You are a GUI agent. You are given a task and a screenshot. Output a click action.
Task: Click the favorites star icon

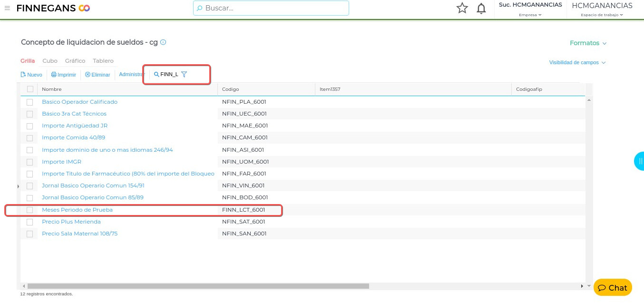point(462,8)
